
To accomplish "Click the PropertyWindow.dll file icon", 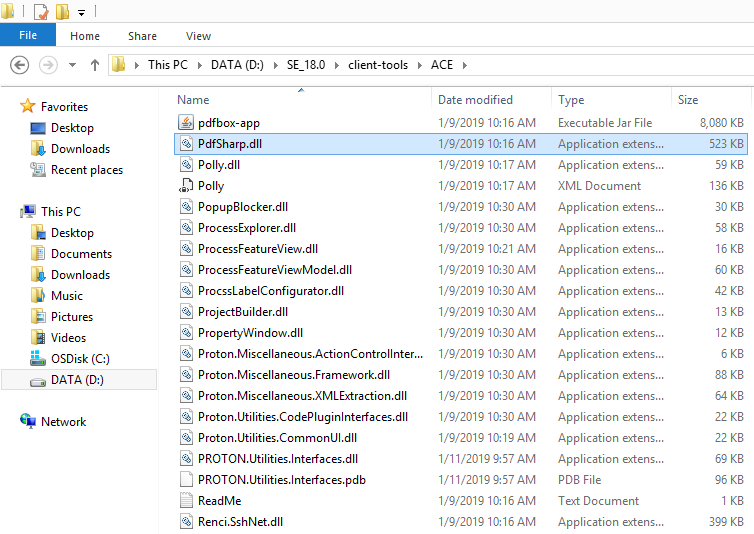I will (186, 333).
